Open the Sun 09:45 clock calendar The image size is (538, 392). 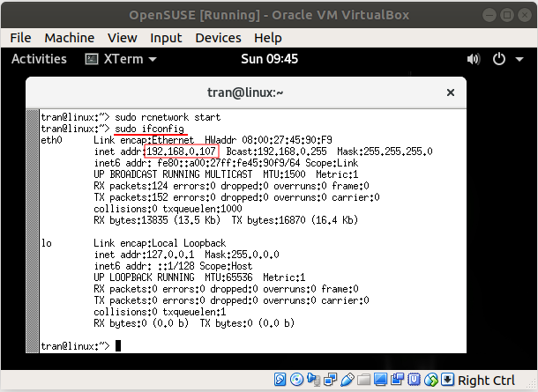click(269, 59)
